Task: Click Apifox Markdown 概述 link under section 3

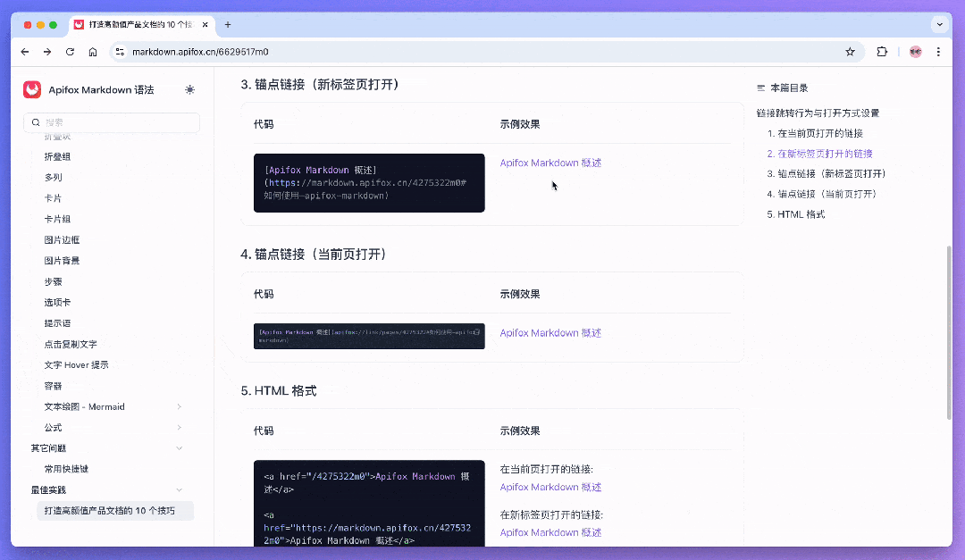Action: 550,163
